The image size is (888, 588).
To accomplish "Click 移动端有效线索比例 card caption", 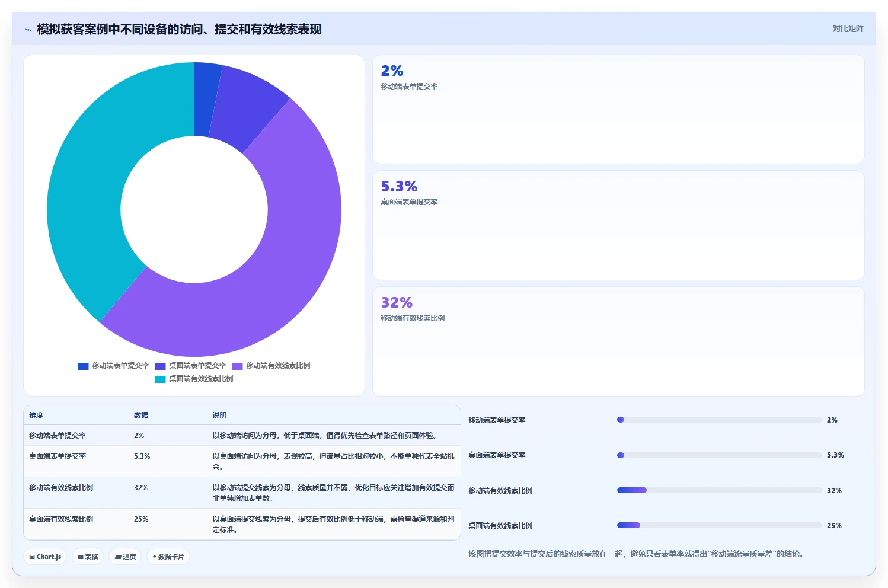I will pos(413,318).
